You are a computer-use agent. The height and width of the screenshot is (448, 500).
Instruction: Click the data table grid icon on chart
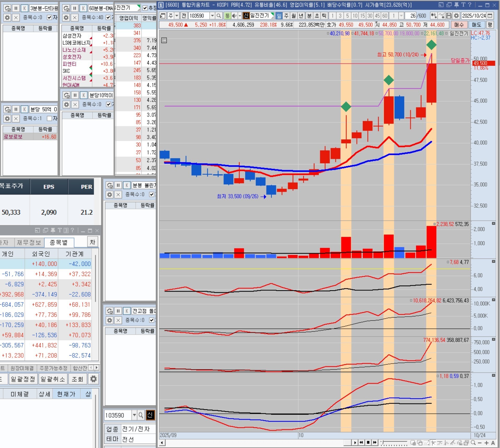164,40
